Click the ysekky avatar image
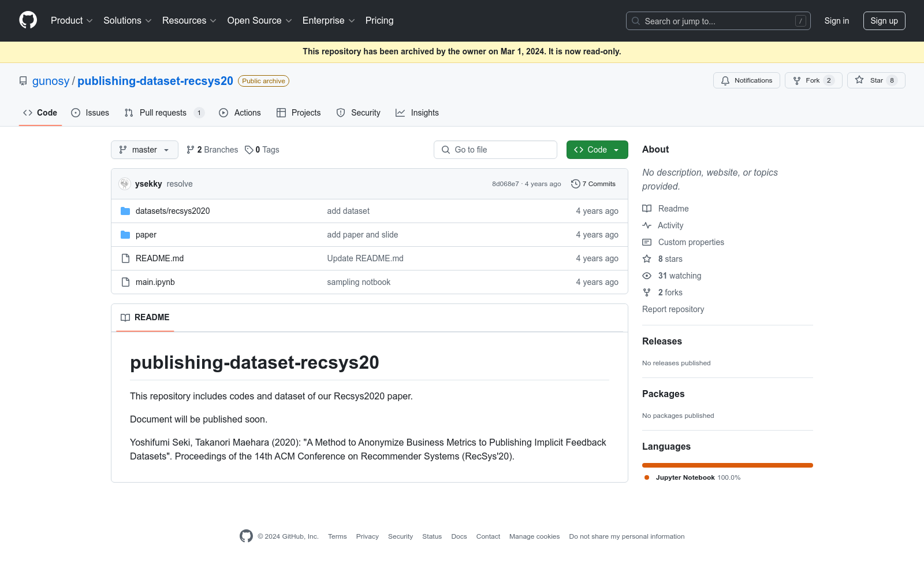 (125, 184)
